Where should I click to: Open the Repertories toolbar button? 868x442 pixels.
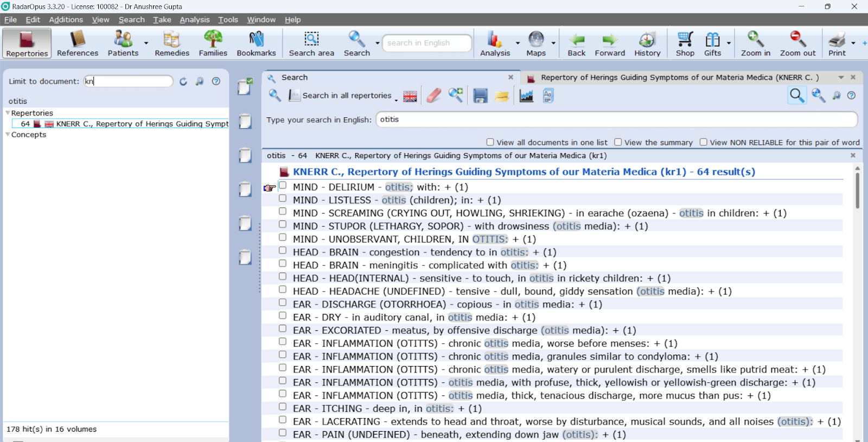[27, 43]
